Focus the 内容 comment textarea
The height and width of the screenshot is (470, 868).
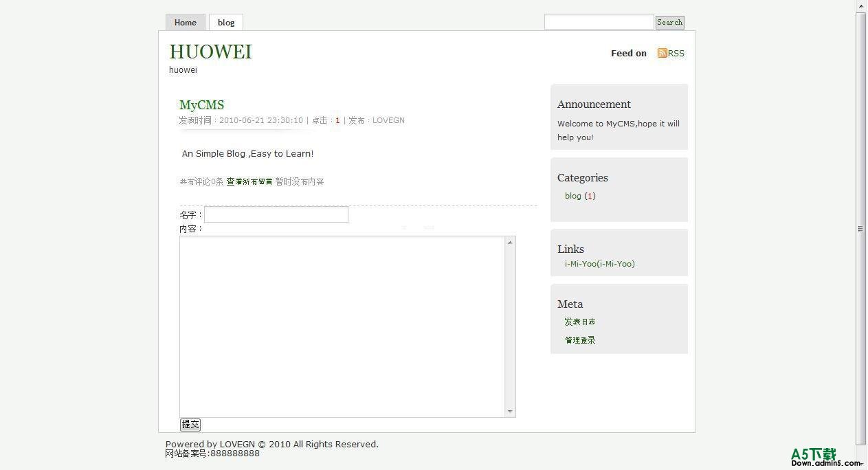pos(342,326)
